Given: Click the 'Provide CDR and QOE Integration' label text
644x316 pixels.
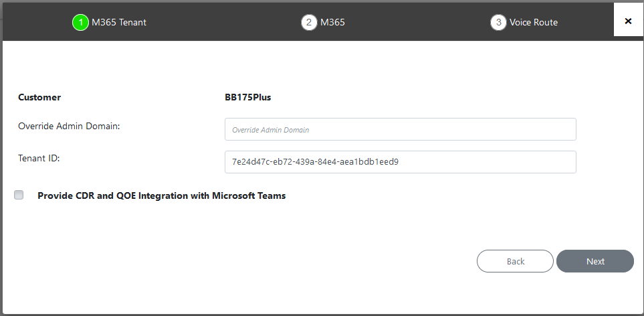Looking at the screenshot, I should point(161,195).
